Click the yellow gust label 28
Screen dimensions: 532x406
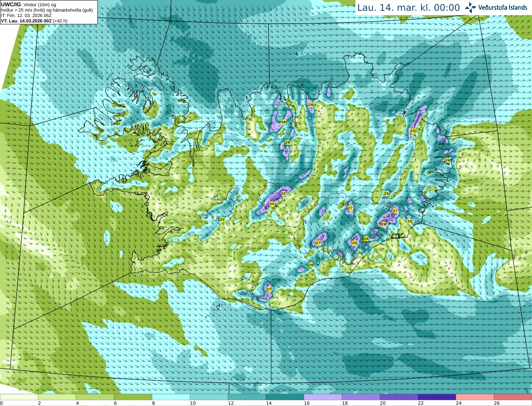coord(384,224)
